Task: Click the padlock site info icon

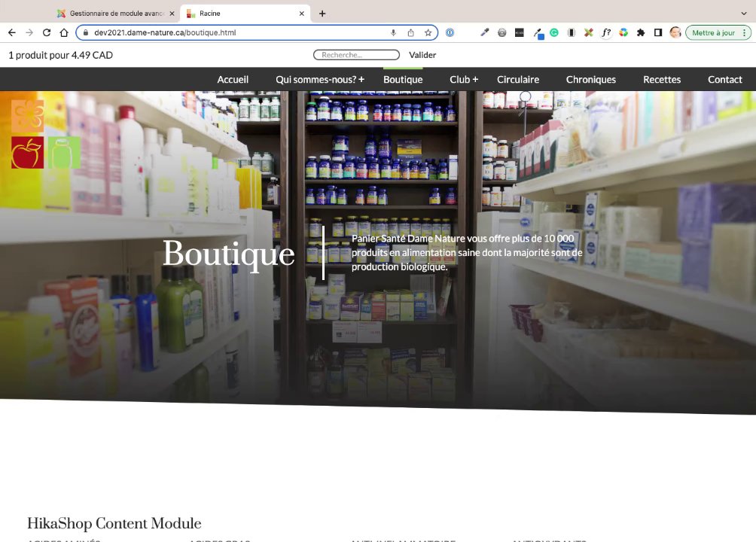Action: 86,33
